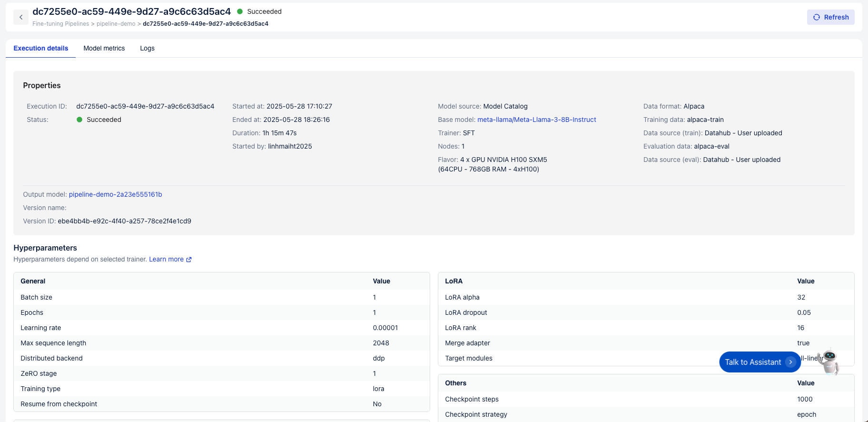
Task: Open the meta-llama/Meta-Llama-3-8B-Instruct base model link
Action: coord(536,120)
